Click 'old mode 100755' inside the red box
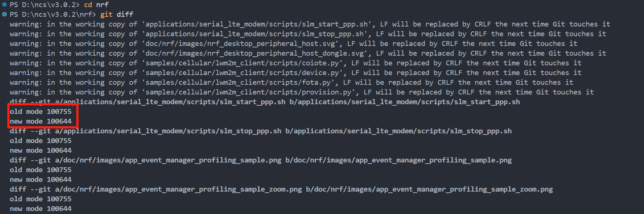This screenshot has width=644, height=214. [x=40, y=112]
